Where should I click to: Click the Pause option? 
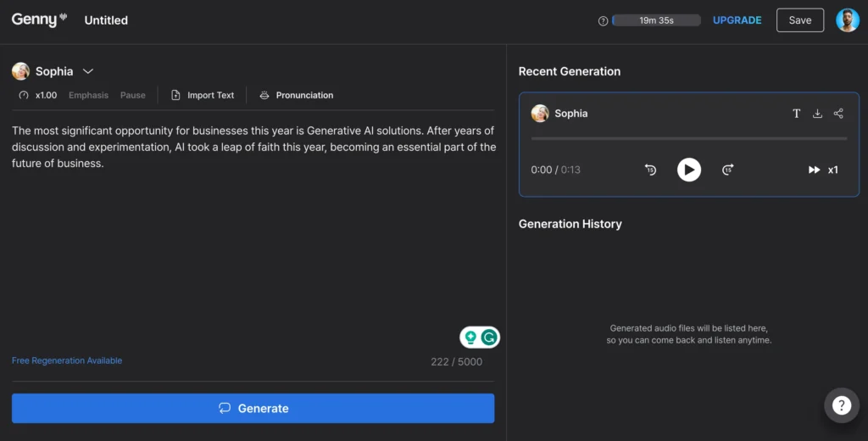pos(133,95)
